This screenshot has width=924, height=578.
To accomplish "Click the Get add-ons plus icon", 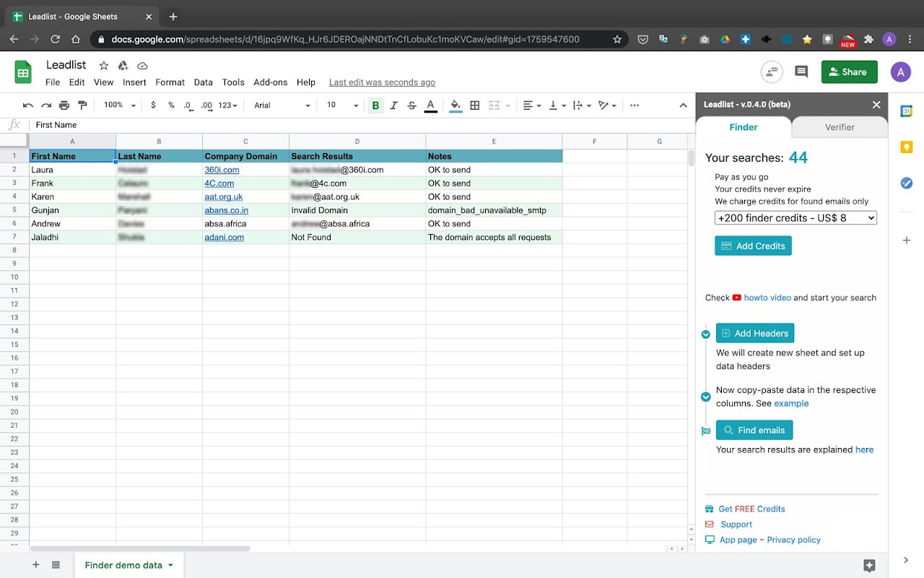I will 907,240.
